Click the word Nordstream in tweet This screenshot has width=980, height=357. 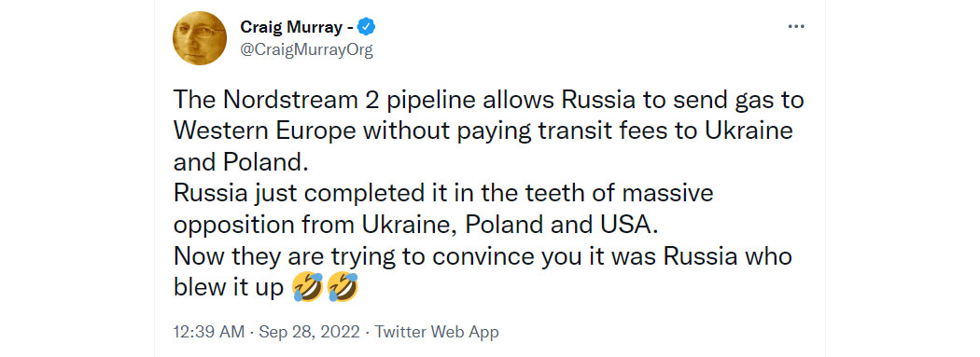281,100
